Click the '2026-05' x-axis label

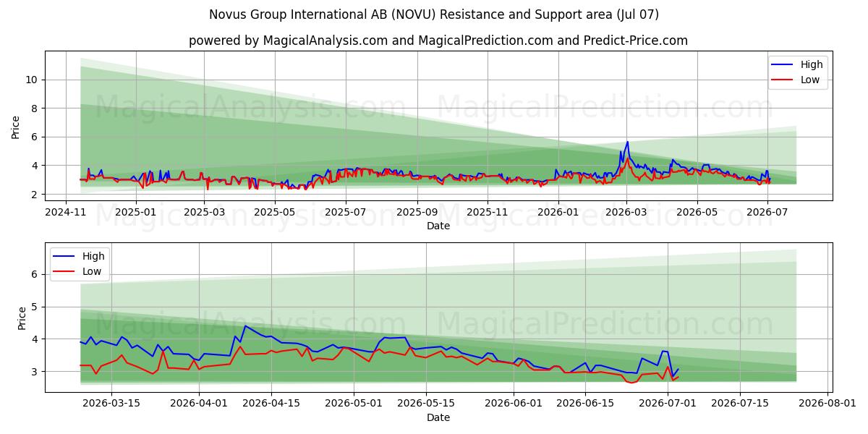697,213
